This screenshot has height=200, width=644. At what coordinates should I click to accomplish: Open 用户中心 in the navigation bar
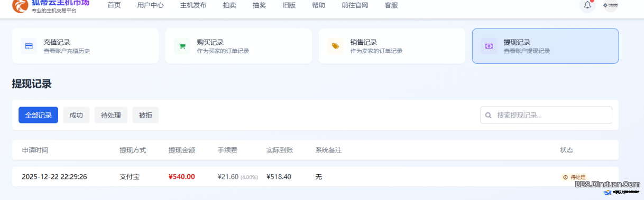150,5
